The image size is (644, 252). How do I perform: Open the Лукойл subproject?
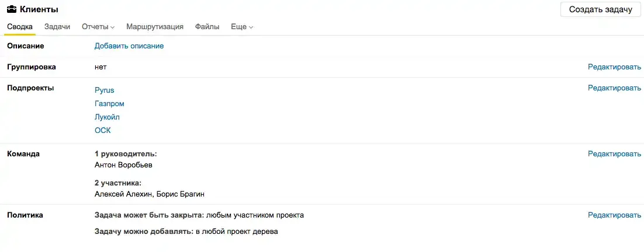click(x=107, y=117)
